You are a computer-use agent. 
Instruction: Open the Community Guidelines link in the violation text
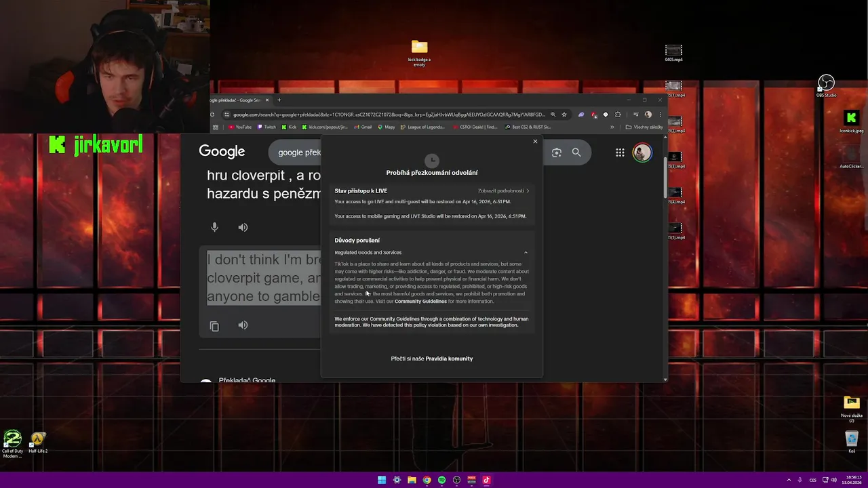pyautogui.click(x=420, y=302)
